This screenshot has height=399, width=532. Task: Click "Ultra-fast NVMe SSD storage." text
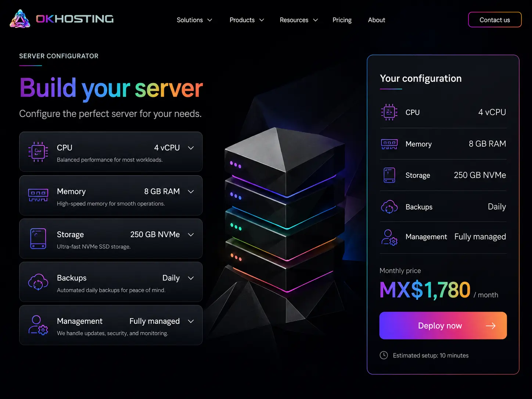click(x=94, y=247)
